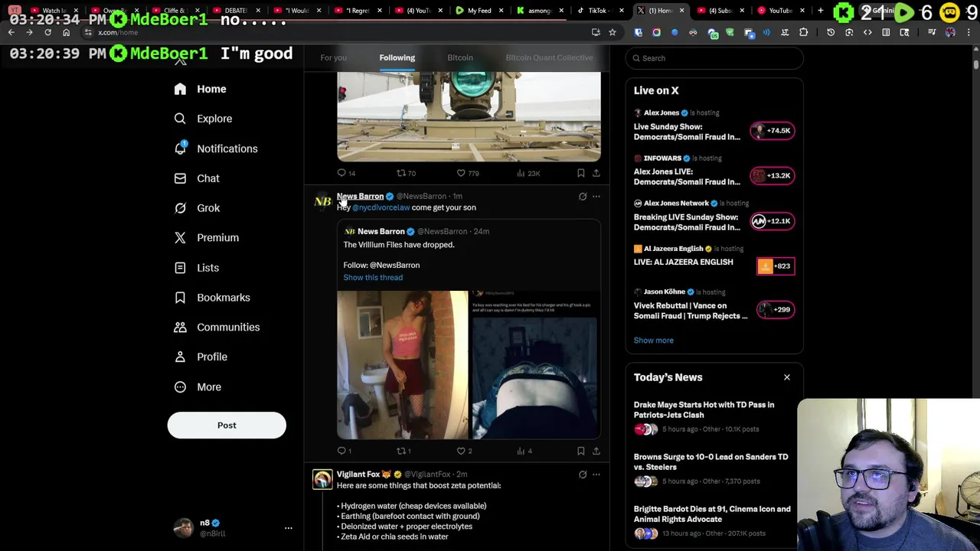This screenshot has width=980, height=551.
Task: Open the Premium page
Action: [x=206, y=237]
